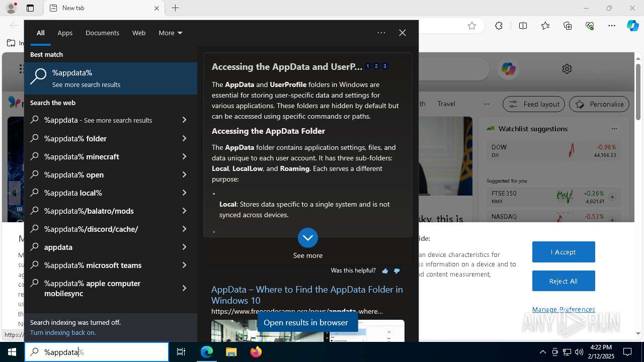Add FTSE 350 to watchlist
This screenshot has width=644, height=362.
click(x=612, y=197)
